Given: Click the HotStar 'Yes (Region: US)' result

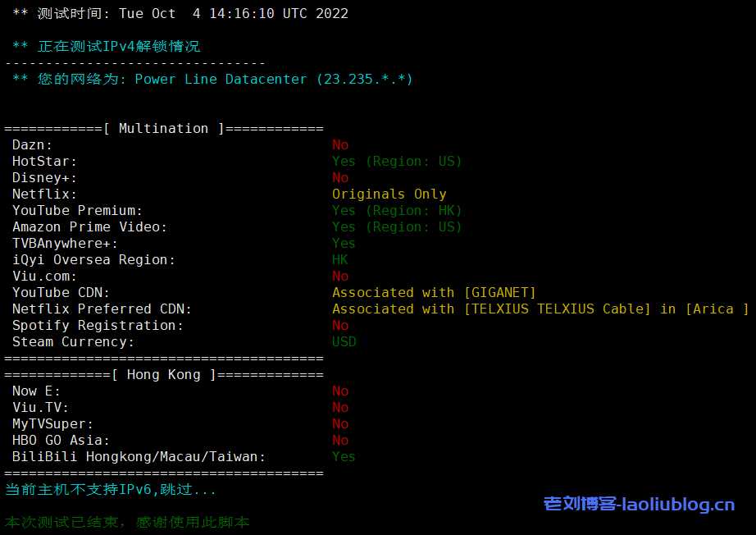Looking at the screenshot, I should tap(397, 161).
